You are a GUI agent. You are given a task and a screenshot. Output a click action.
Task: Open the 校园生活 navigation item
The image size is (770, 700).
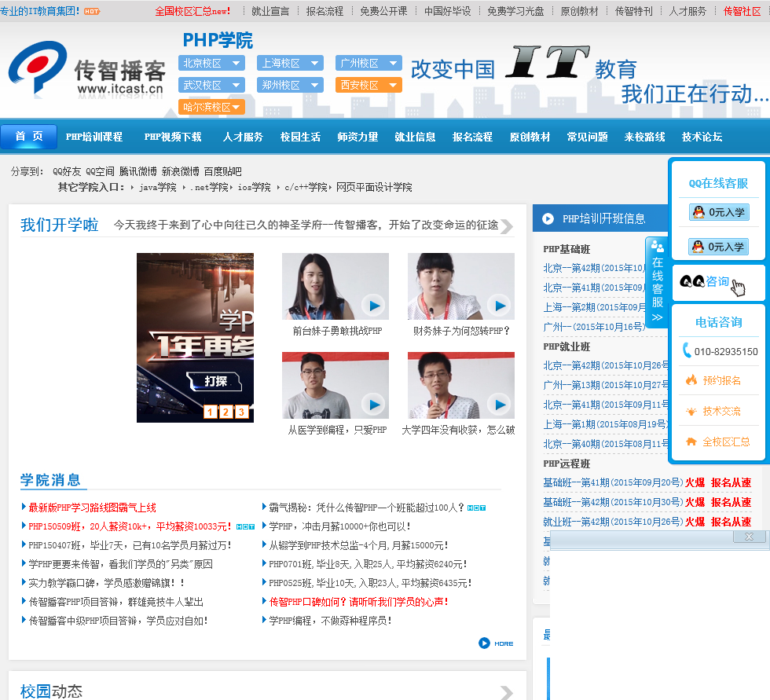click(x=300, y=137)
